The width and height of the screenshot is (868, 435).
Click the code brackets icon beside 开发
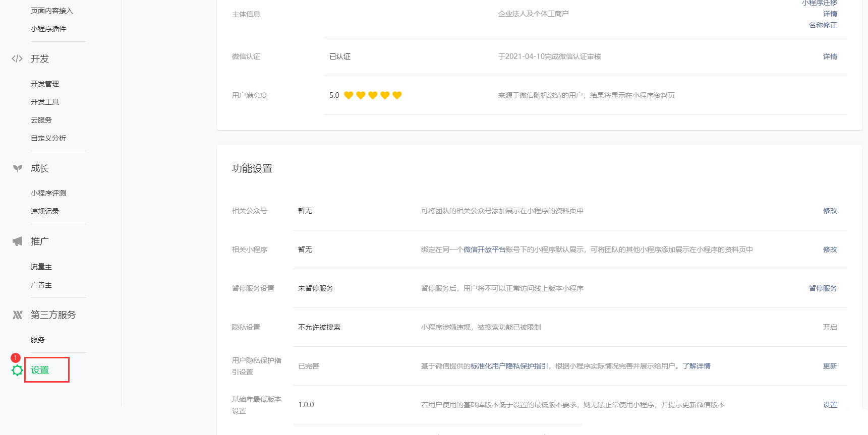click(x=17, y=58)
